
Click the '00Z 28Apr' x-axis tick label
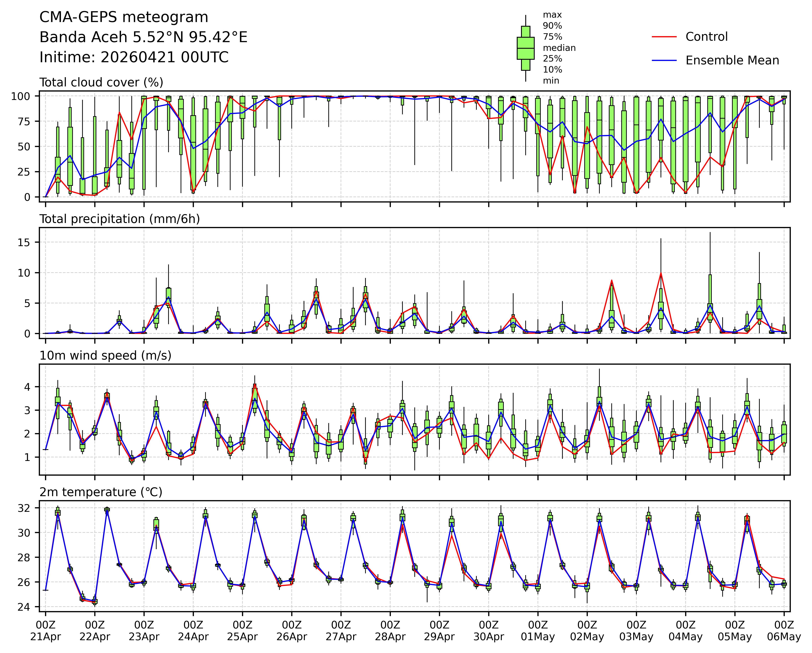pos(390,631)
